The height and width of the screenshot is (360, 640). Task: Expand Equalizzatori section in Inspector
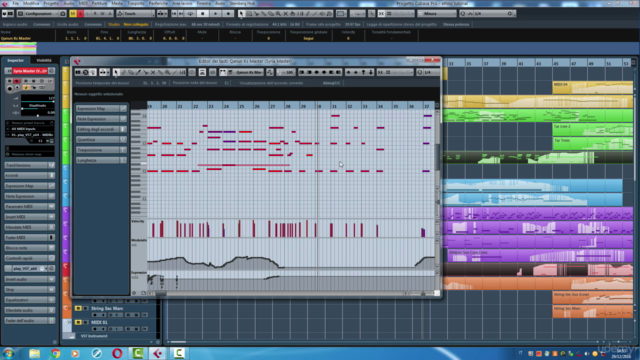[x=29, y=300]
